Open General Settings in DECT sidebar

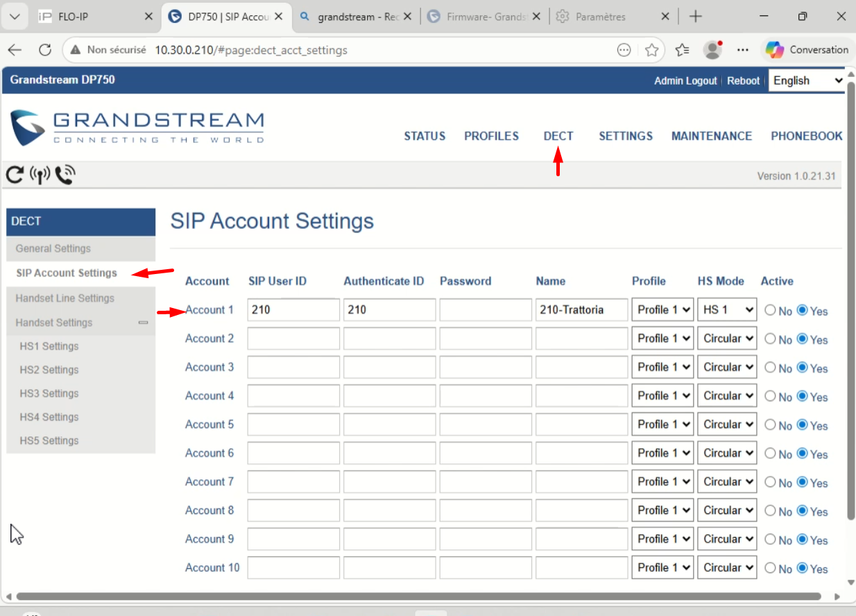click(x=80, y=248)
